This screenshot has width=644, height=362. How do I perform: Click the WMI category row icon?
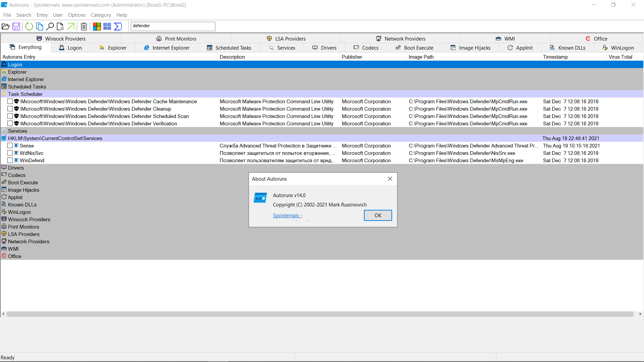click(4, 249)
